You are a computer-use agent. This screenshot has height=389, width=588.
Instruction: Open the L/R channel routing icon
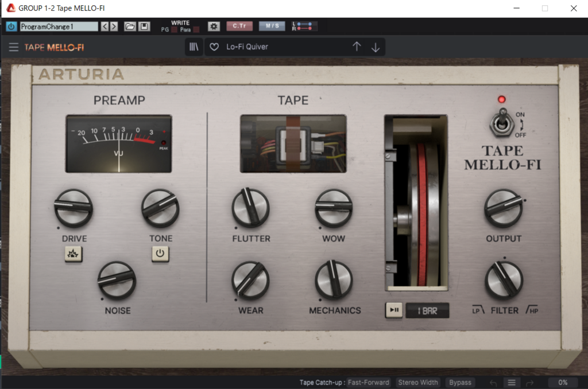[x=304, y=26]
